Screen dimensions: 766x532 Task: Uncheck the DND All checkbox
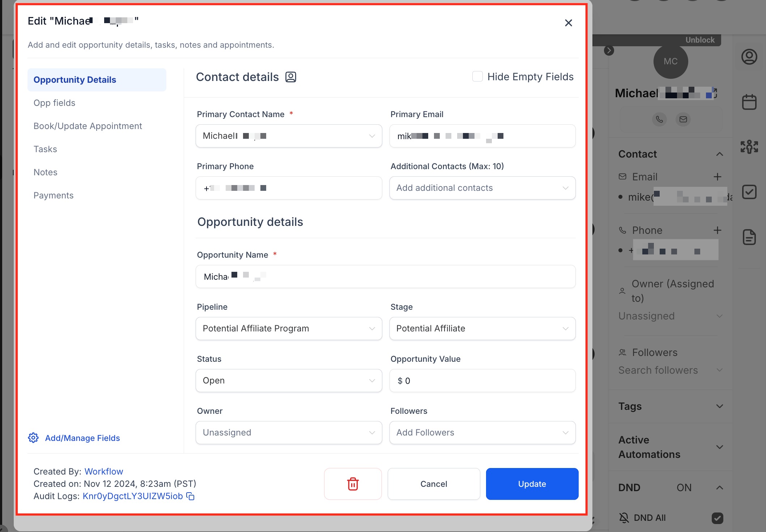(717, 518)
